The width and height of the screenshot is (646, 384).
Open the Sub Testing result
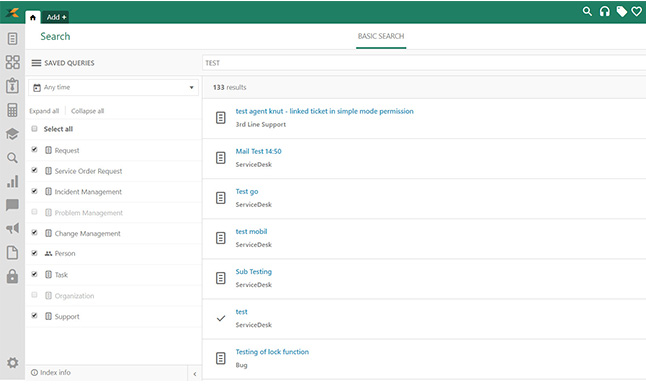[x=254, y=272]
